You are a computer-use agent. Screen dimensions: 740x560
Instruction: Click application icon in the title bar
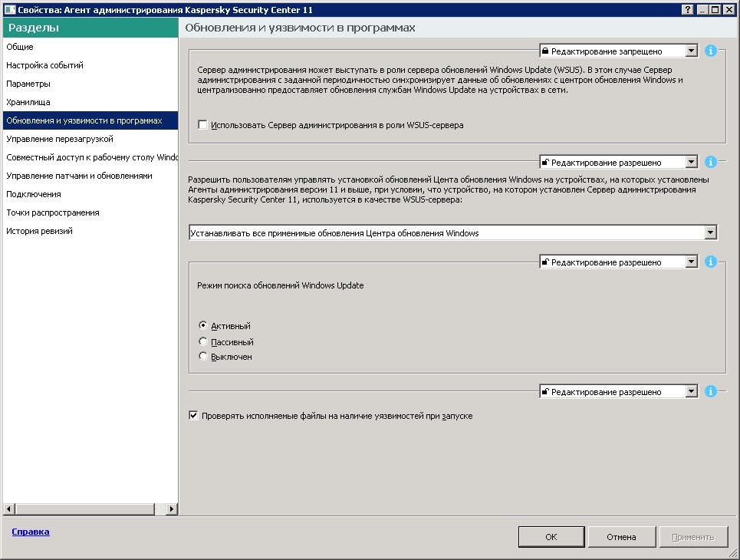point(9,9)
